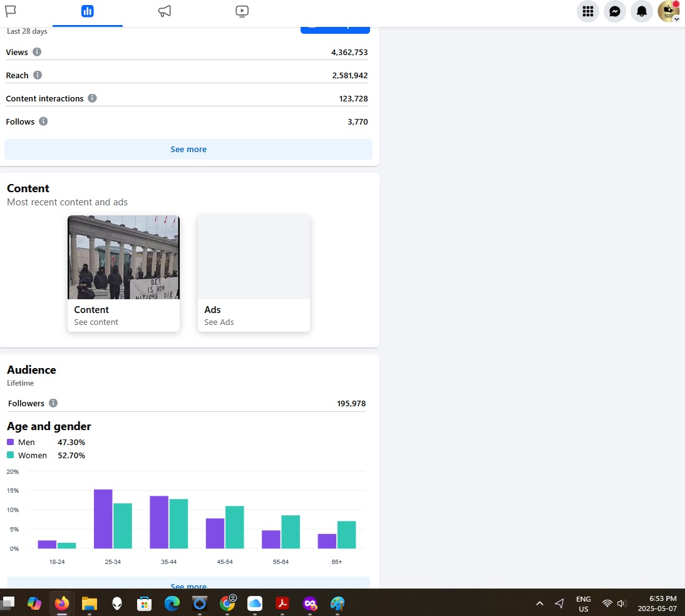The image size is (685, 616).
Task: Click the 18-24 axis label
Action: point(57,562)
